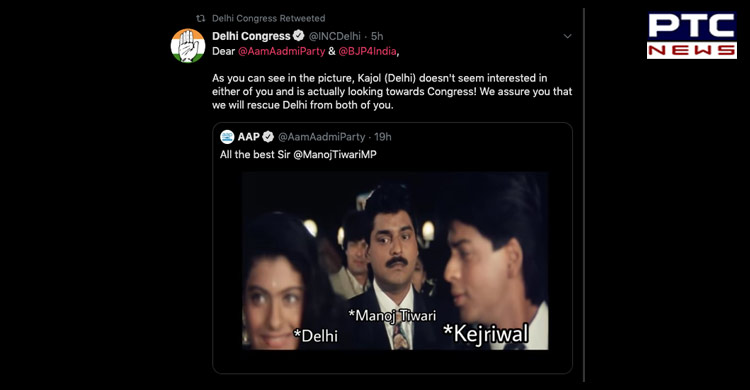The image size is (750, 390).
Task: Open @AamAadmiParty mention link
Action: click(281, 51)
